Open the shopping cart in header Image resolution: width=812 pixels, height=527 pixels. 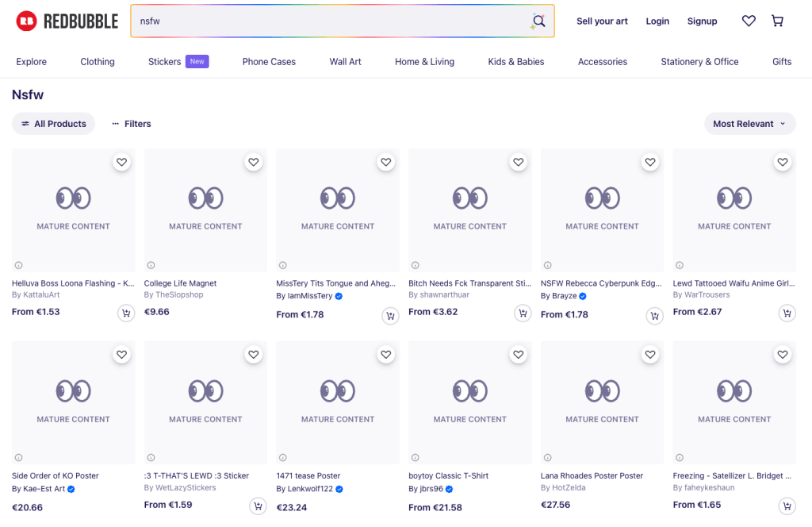tap(777, 21)
